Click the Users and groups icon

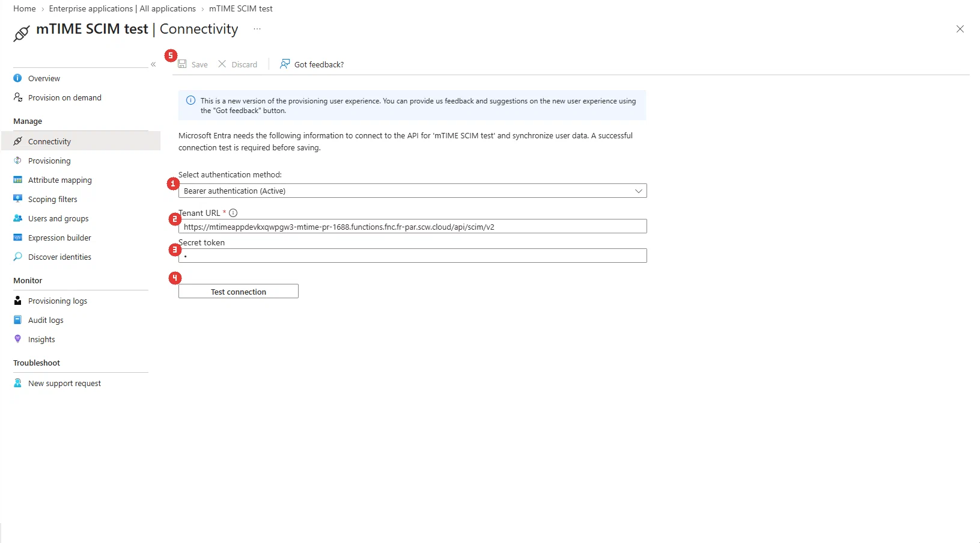click(17, 218)
